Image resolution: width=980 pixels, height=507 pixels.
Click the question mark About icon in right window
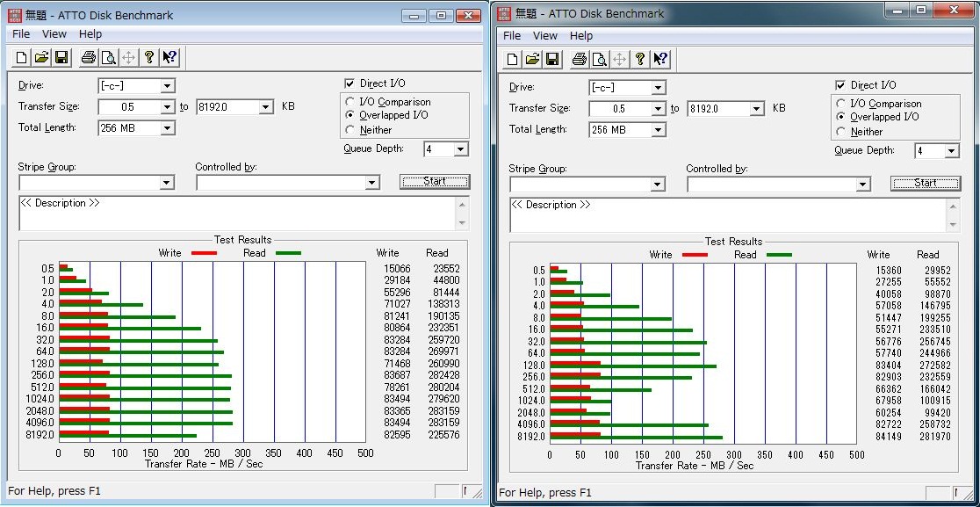[x=640, y=60]
